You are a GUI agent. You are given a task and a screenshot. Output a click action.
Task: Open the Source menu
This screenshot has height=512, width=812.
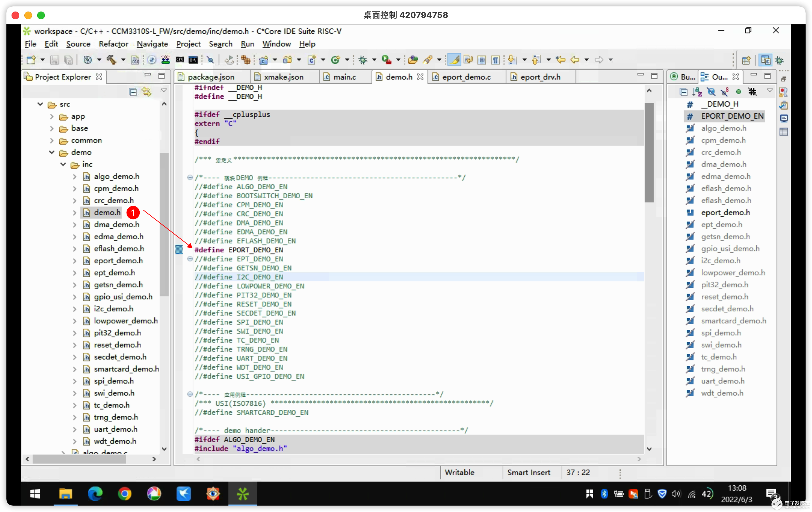point(78,44)
